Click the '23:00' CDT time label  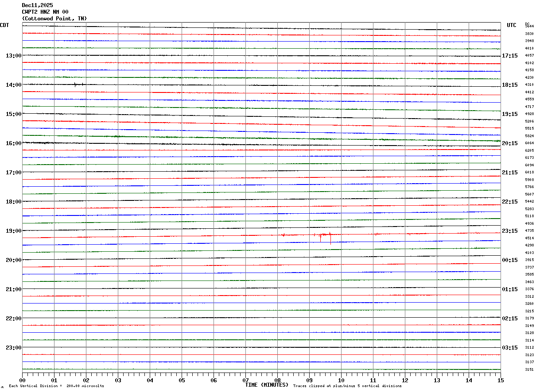14,348
